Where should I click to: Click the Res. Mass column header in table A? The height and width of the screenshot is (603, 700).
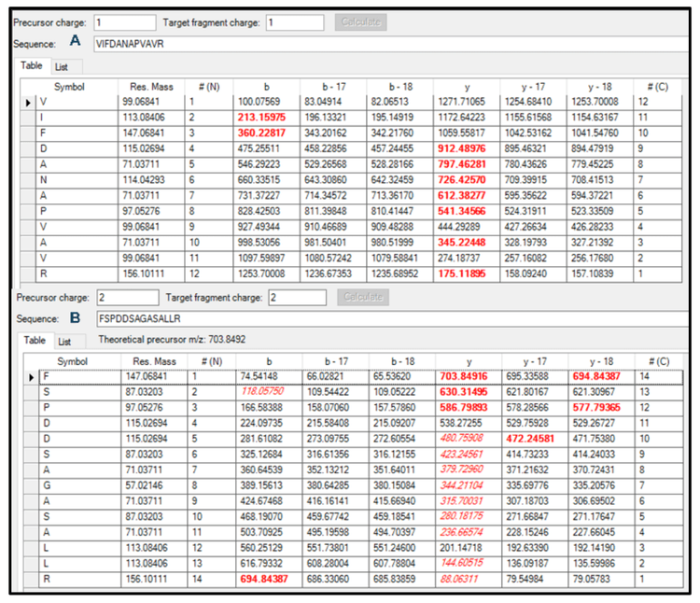(x=151, y=87)
